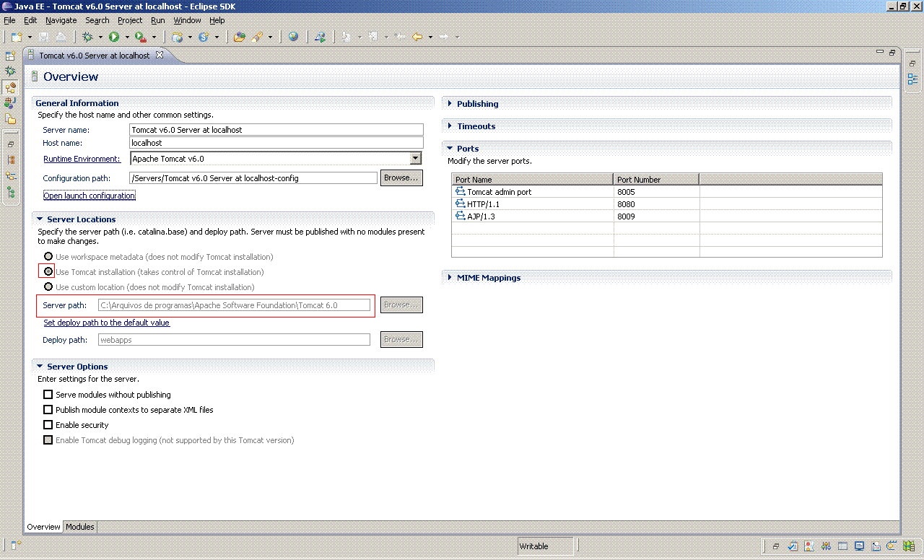The image size is (924, 560).
Task: Select the Overview tab at bottom
Action: point(44,527)
